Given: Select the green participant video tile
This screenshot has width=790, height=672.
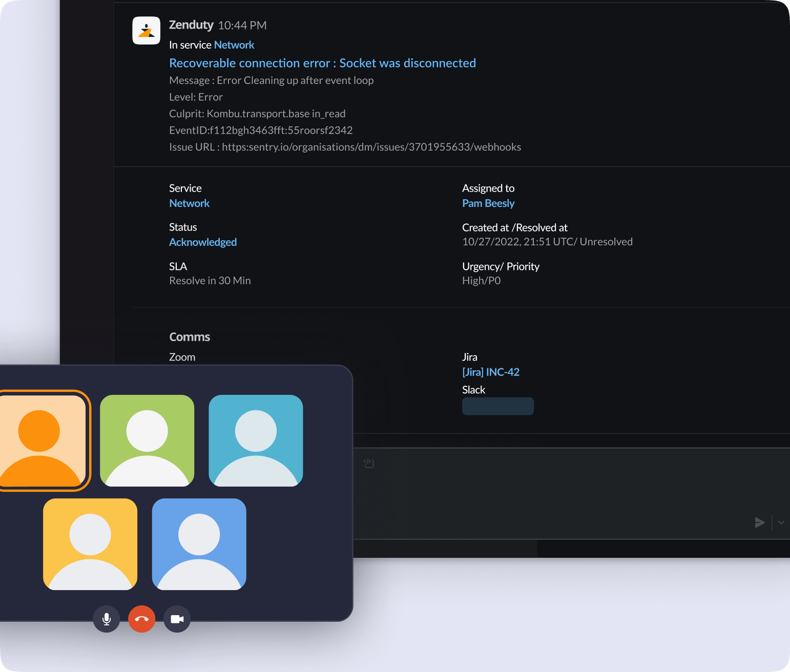Looking at the screenshot, I should click(147, 440).
